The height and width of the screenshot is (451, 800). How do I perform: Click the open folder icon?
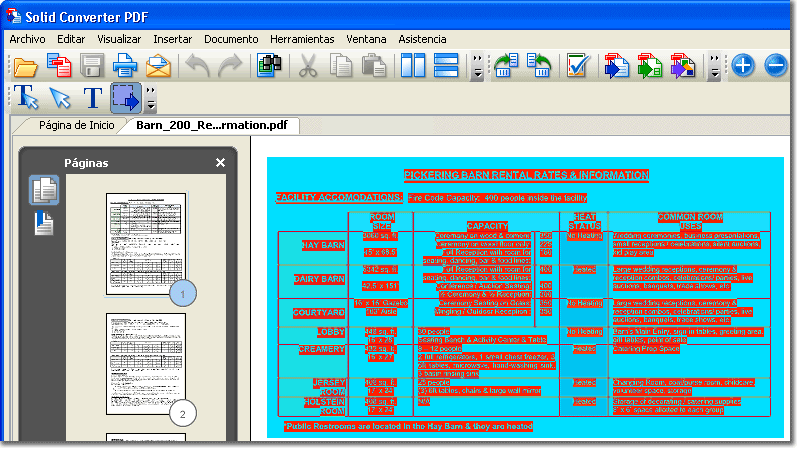point(25,67)
